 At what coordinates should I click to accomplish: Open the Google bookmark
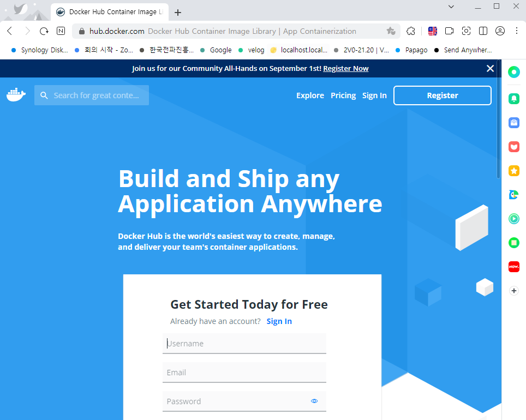(x=216, y=50)
